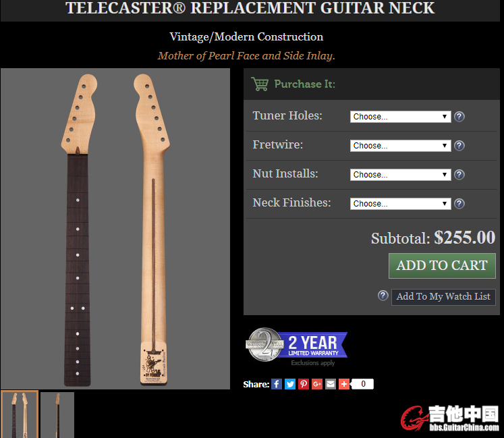
Task: Open help for Fretwire option
Action: (x=459, y=146)
